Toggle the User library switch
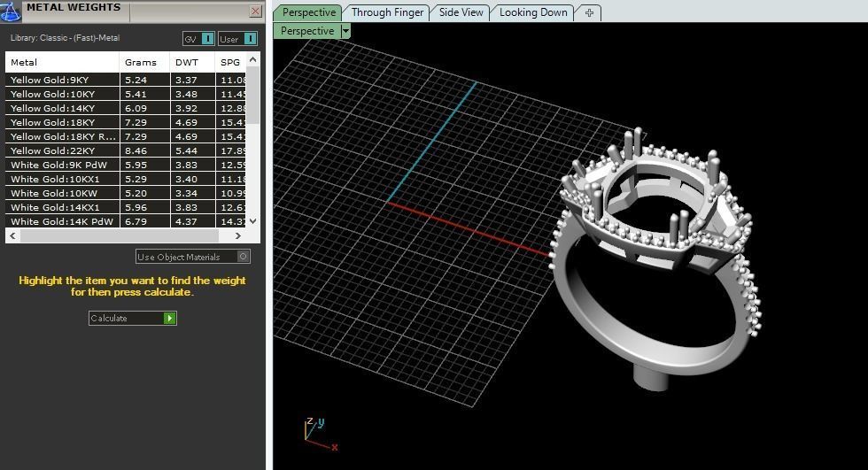This screenshot has height=470, width=868. coord(237,39)
